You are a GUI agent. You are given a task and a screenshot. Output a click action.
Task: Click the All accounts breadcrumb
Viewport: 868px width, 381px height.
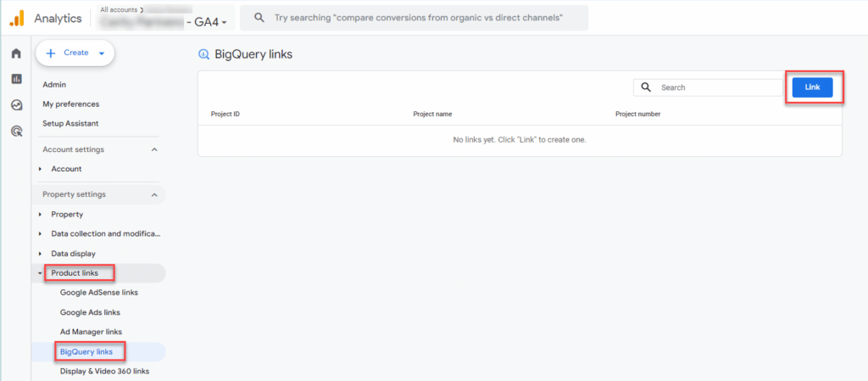coord(119,9)
